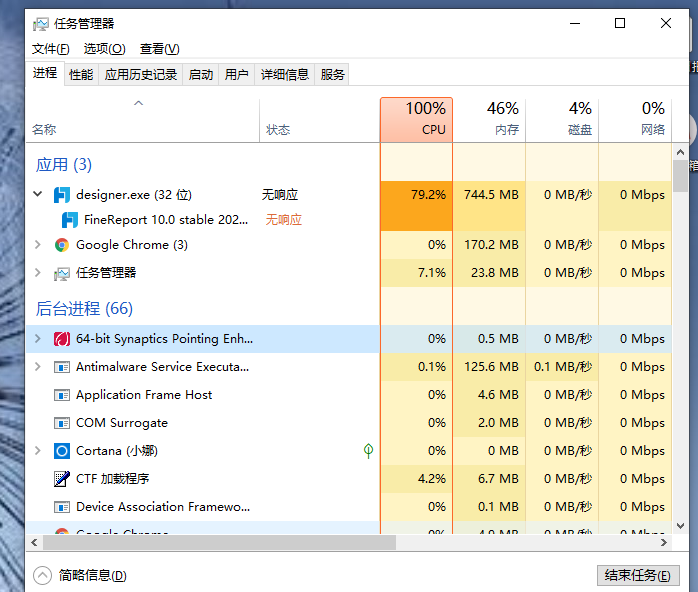The height and width of the screenshot is (592, 698).
Task: Click the Google Chrome (3) icon
Action: (x=62, y=245)
